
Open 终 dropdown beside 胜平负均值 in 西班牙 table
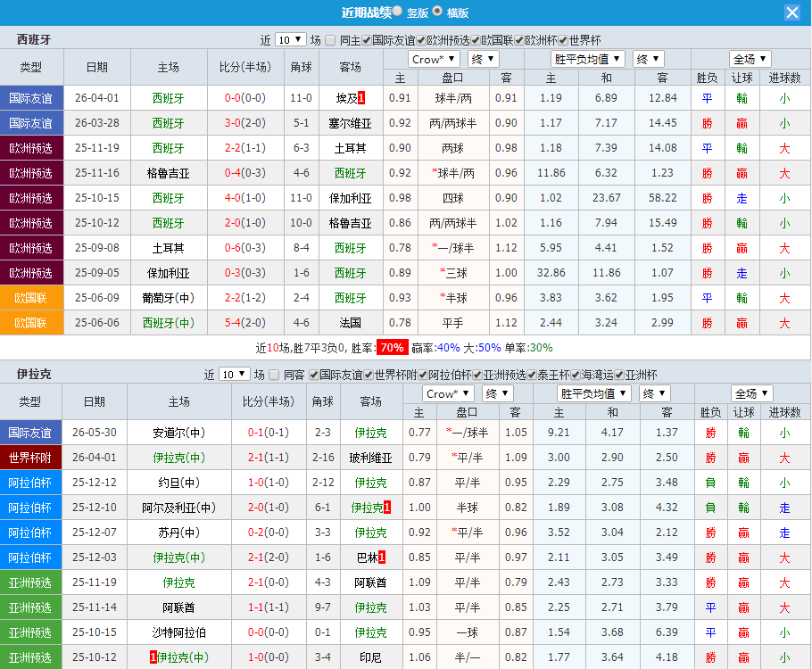[x=649, y=59]
